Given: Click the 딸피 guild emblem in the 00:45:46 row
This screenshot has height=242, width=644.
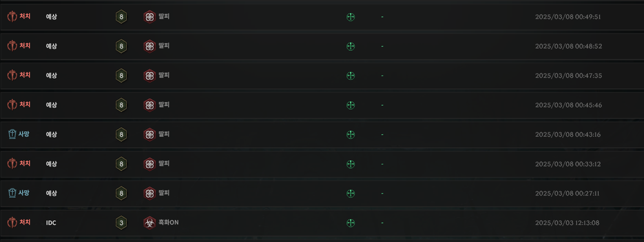Looking at the screenshot, I should (x=149, y=105).
